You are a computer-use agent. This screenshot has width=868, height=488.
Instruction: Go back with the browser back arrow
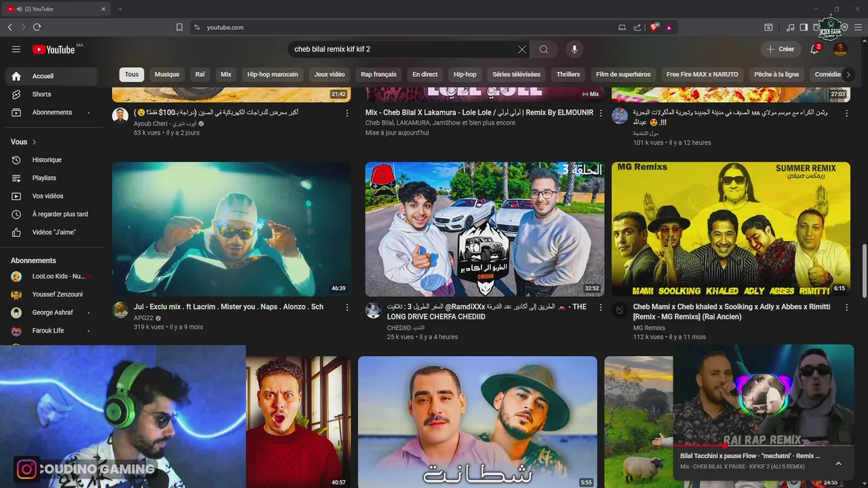[10, 27]
